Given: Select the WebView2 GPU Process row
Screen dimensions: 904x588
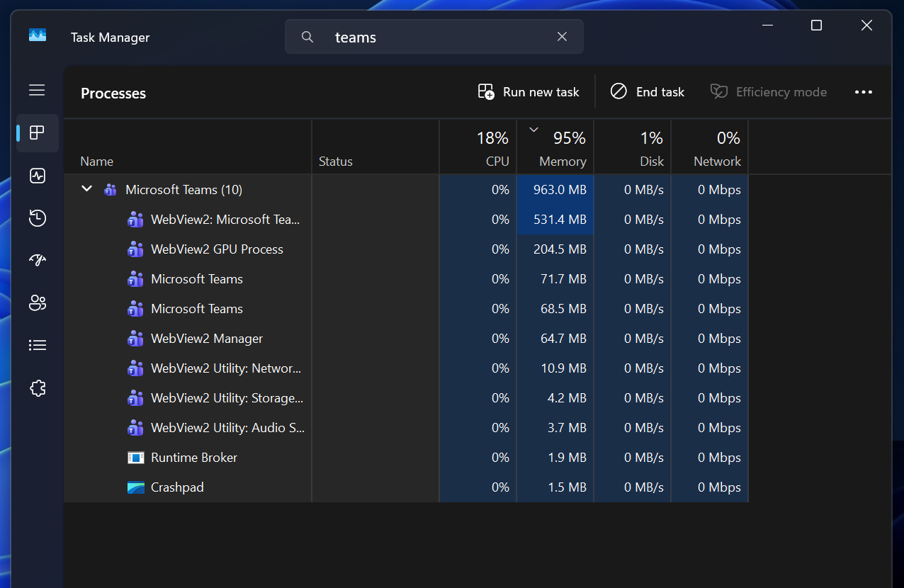Looking at the screenshot, I should coord(406,249).
